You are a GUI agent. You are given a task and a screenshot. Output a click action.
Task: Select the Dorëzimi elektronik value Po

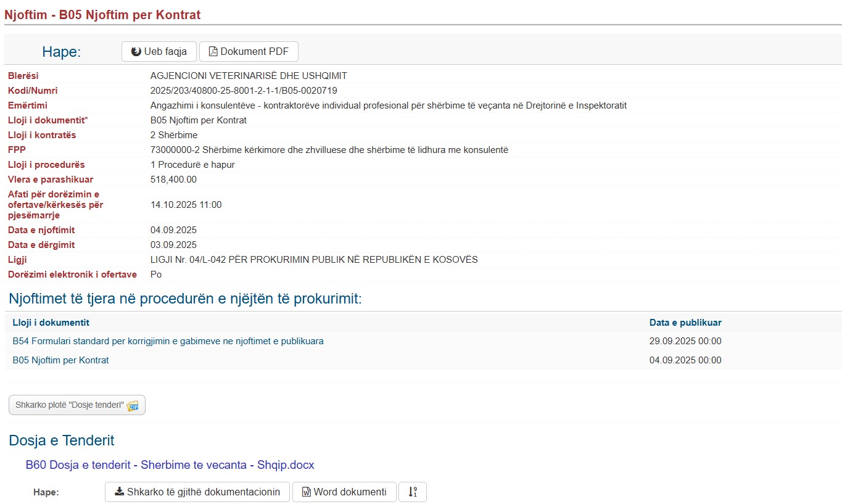tap(156, 275)
